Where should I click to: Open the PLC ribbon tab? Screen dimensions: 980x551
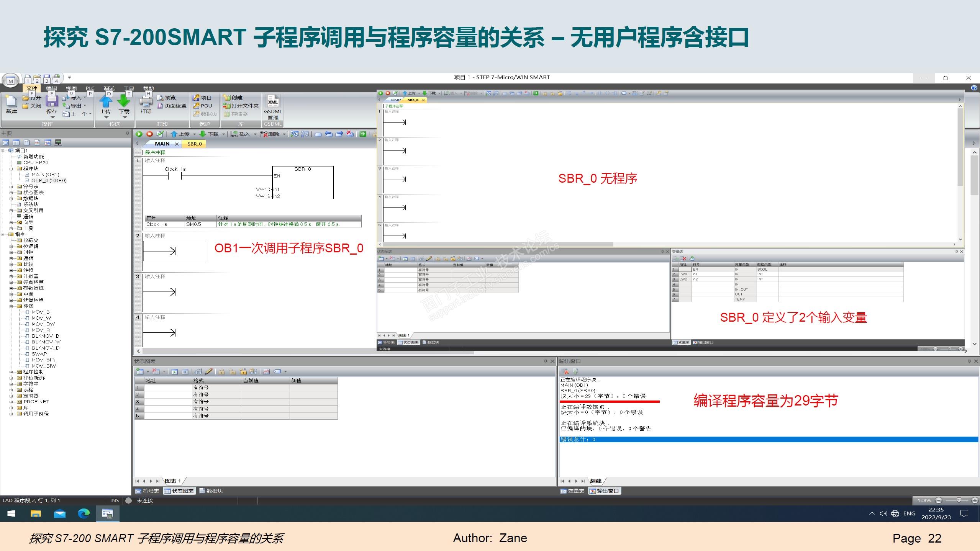tap(90, 89)
